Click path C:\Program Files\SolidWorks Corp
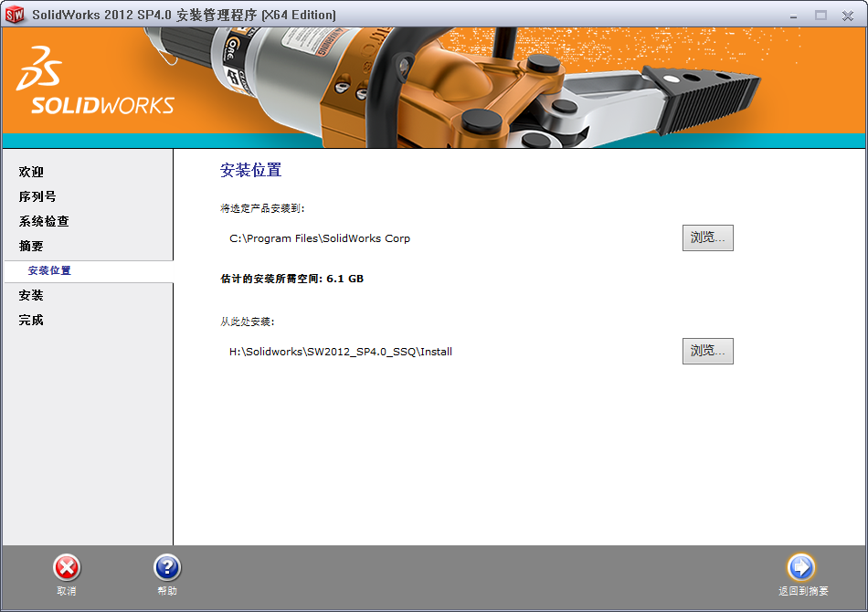 tap(320, 238)
